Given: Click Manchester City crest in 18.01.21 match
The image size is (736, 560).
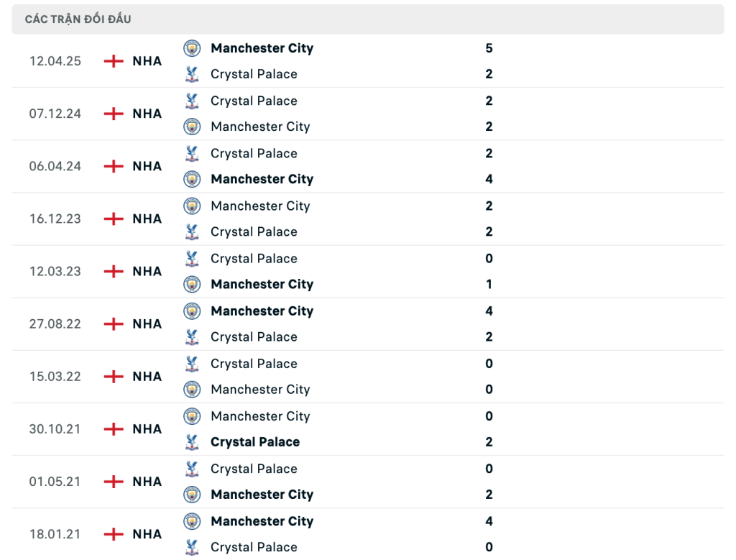Looking at the screenshot, I should (191, 521).
